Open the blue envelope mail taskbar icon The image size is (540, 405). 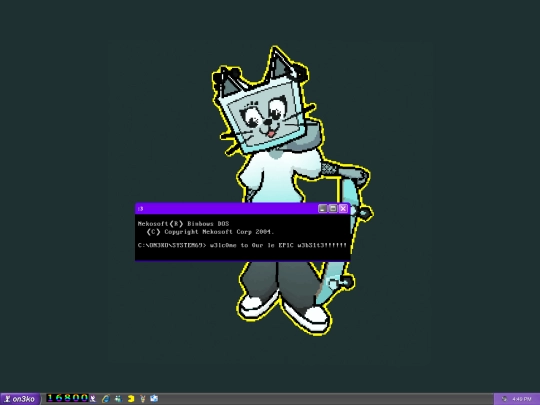point(154,399)
